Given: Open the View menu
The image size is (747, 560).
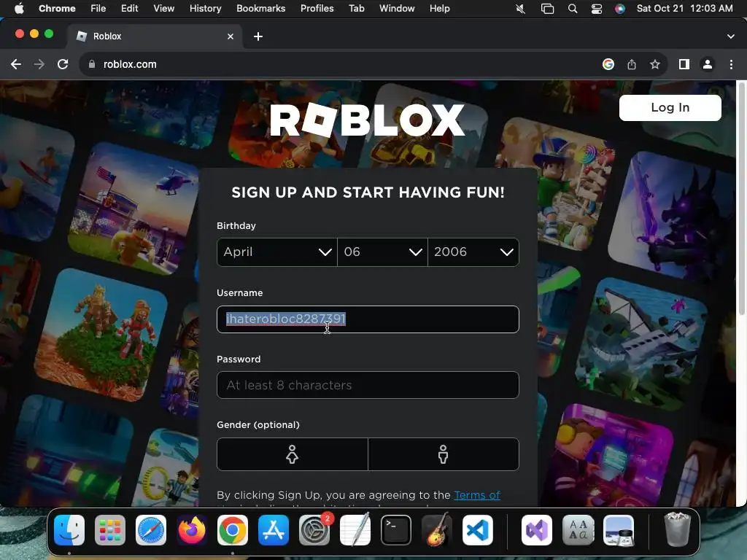Looking at the screenshot, I should click(163, 9).
